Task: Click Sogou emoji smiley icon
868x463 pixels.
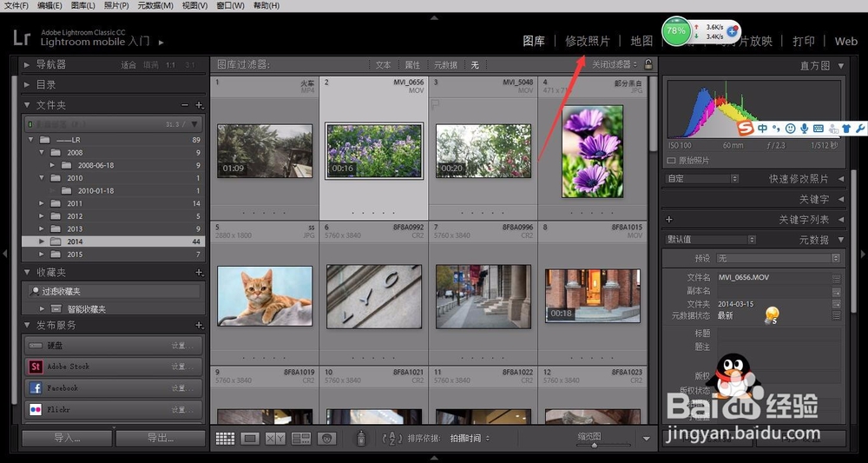Action: coord(791,129)
